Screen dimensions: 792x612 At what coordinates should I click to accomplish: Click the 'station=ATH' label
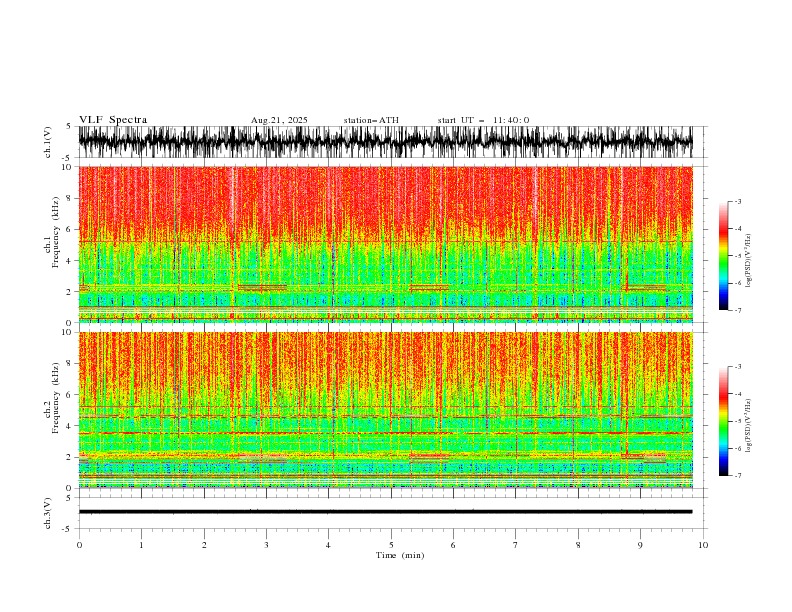pos(371,120)
